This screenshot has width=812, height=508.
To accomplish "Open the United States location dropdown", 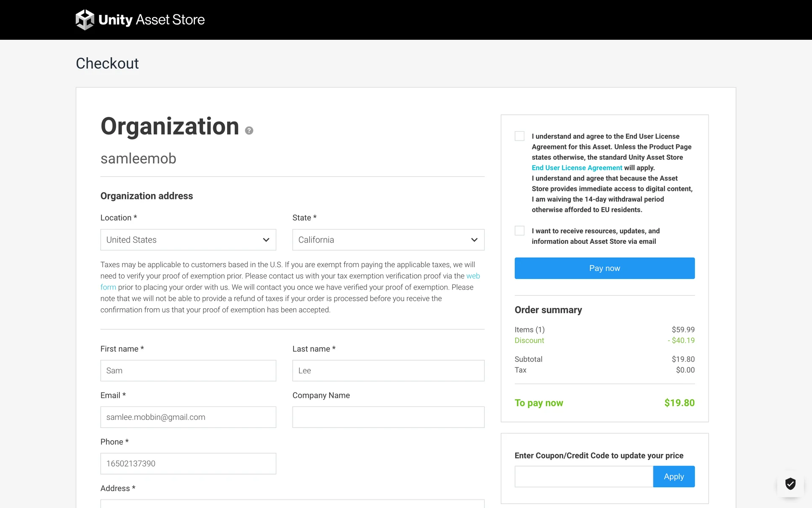I will [182, 240].
